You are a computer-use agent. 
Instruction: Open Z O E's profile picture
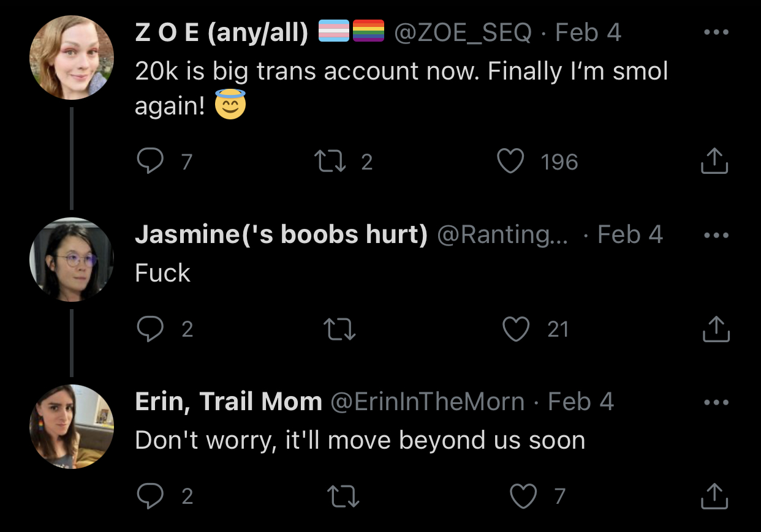click(72, 58)
